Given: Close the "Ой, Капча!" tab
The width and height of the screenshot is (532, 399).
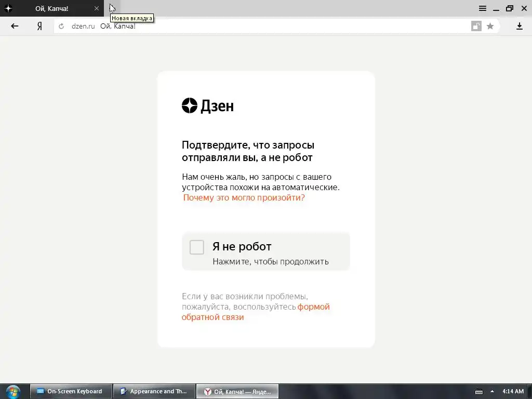Looking at the screenshot, I should [x=97, y=8].
